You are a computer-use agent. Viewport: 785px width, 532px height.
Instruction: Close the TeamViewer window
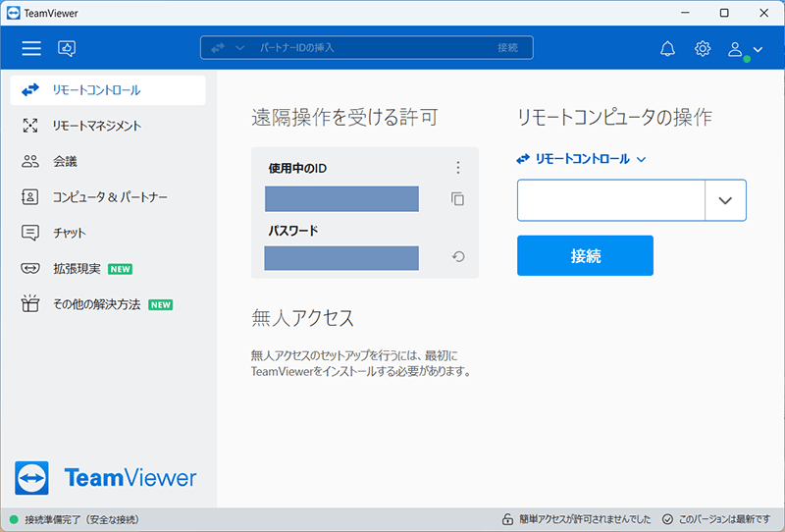tap(764, 13)
